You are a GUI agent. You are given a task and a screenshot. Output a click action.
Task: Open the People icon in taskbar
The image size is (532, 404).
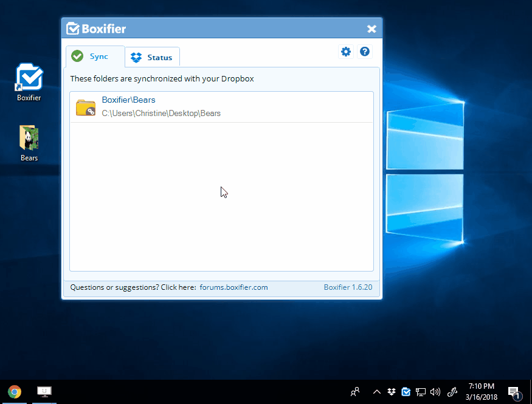[x=355, y=392]
